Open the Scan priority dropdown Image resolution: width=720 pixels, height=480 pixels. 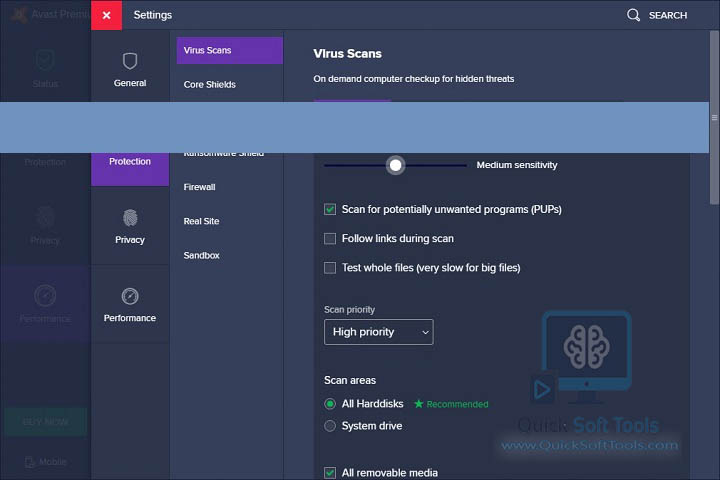(378, 332)
